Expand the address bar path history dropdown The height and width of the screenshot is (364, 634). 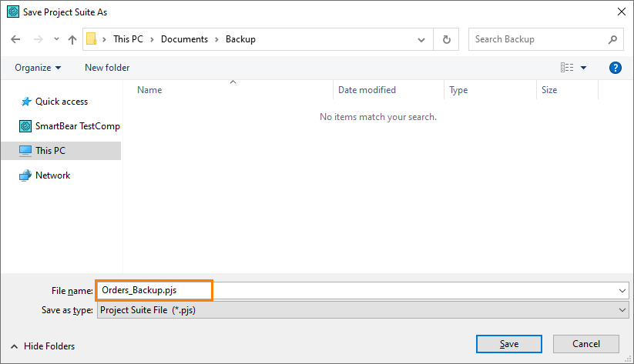pos(421,39)
